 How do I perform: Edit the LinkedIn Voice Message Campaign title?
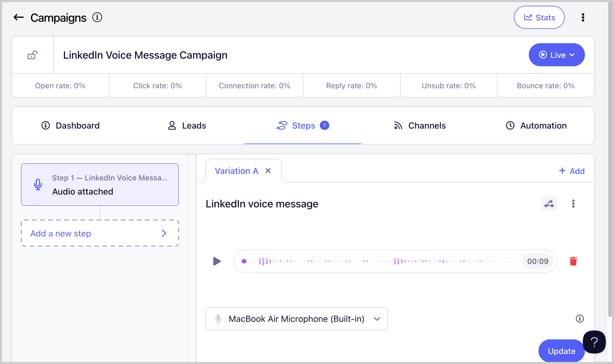tap(145, 55)
